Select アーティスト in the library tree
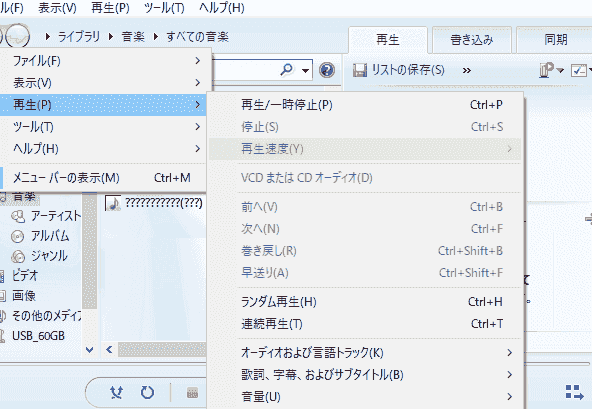Screen dimensions: 592x409 (x=56, y=216)
